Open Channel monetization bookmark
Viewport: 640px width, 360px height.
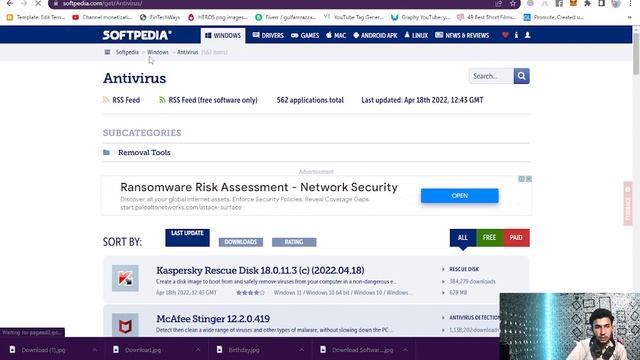point(102,17)
